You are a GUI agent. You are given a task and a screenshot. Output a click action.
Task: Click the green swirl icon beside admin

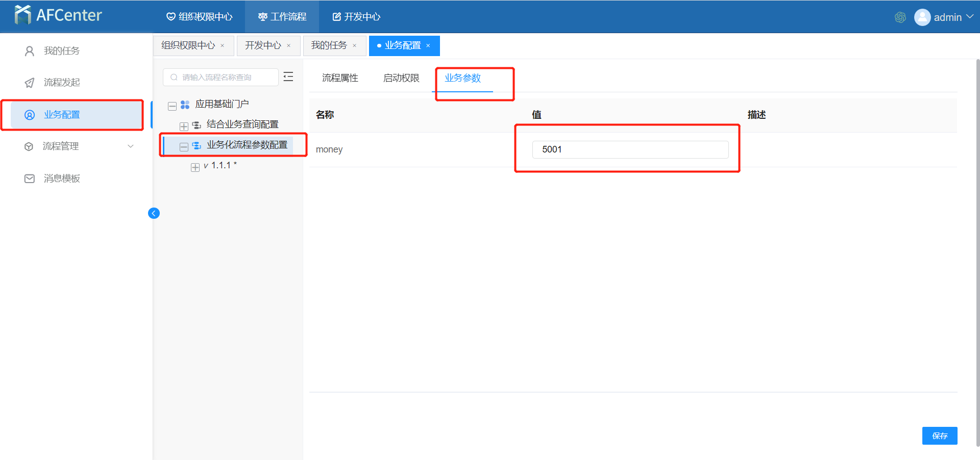(900, 17)
